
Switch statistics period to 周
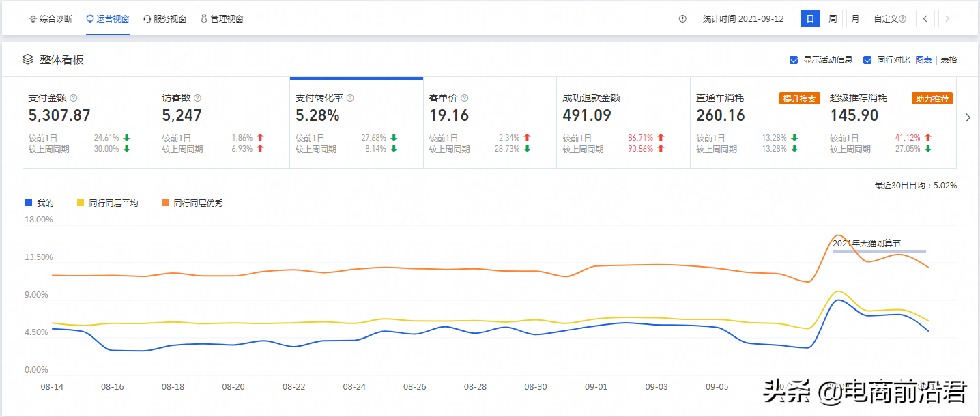(833, 18)
